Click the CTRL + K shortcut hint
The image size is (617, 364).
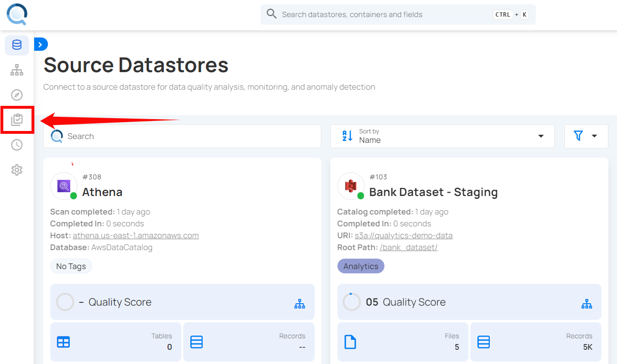(511, 14)
